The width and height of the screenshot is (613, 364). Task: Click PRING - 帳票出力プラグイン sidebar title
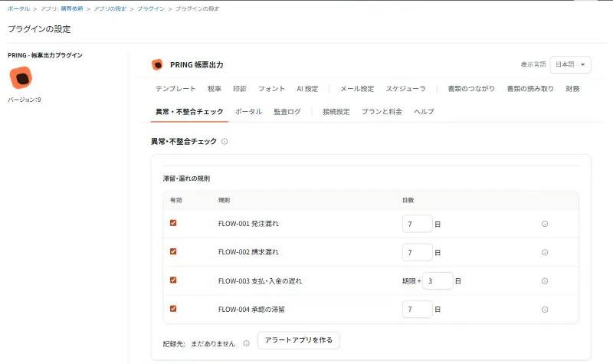(45, 55)
